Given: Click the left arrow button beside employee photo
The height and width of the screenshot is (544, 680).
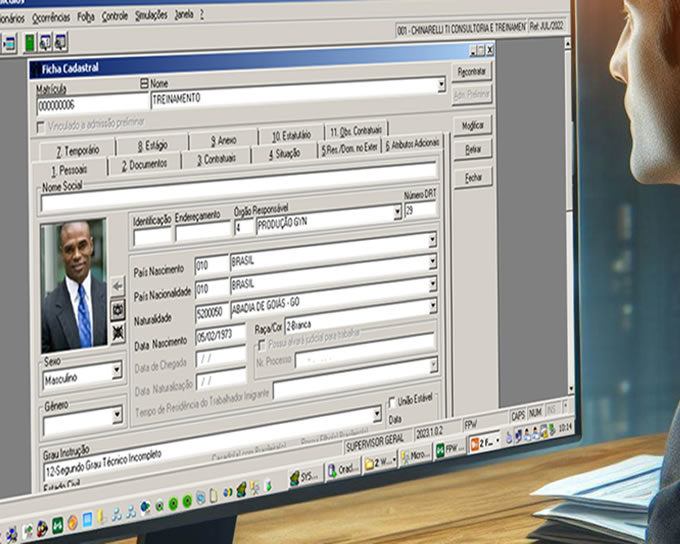Looking at the screenshot, I should [x=118, y=286].
